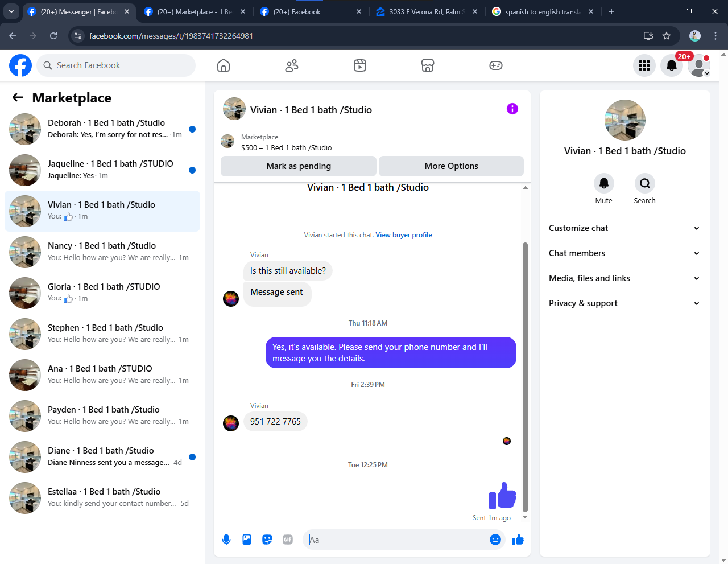Open Diane conversation in list
Viewport: 728px width, 564px height.
coord(102,457)
